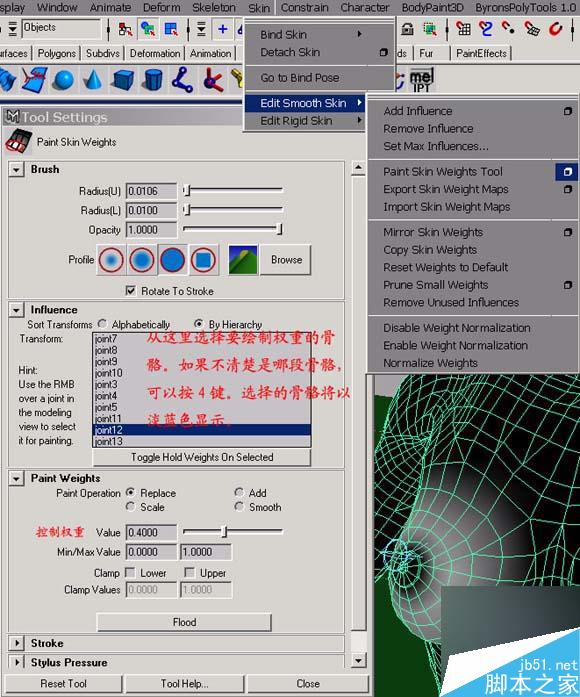
Task: Click the brush Browse button
Action: point(286,260)
